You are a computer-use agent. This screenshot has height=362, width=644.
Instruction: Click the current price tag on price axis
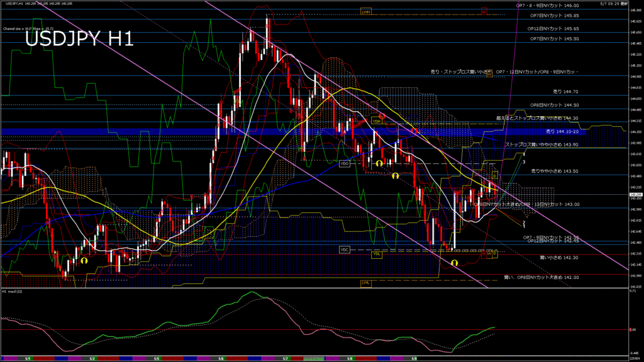(636, 194)
